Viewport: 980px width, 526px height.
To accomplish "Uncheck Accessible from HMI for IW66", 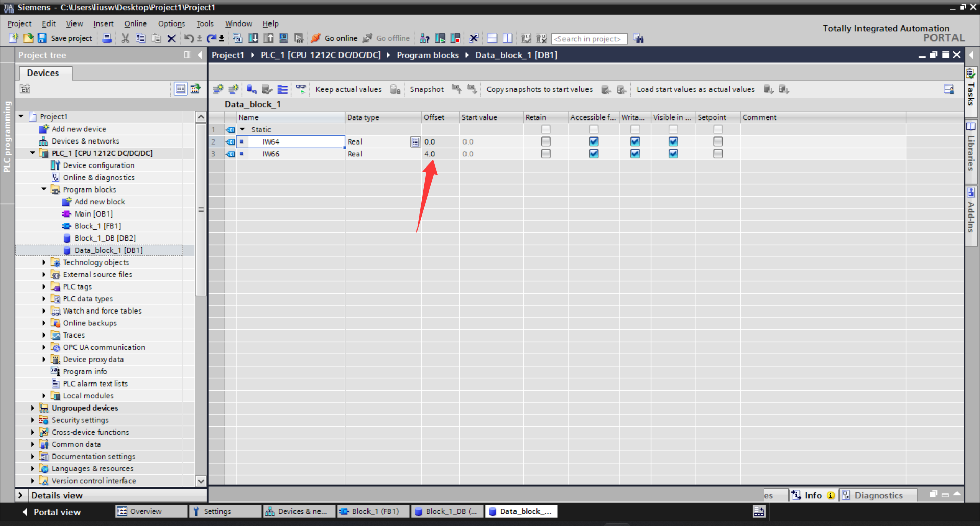I will [x=593, y=154].
